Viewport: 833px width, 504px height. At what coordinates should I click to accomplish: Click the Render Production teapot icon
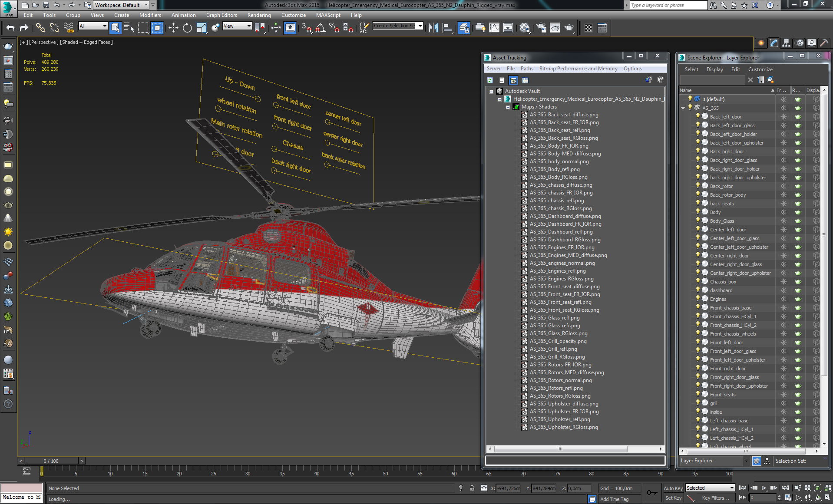click(569, 28)
